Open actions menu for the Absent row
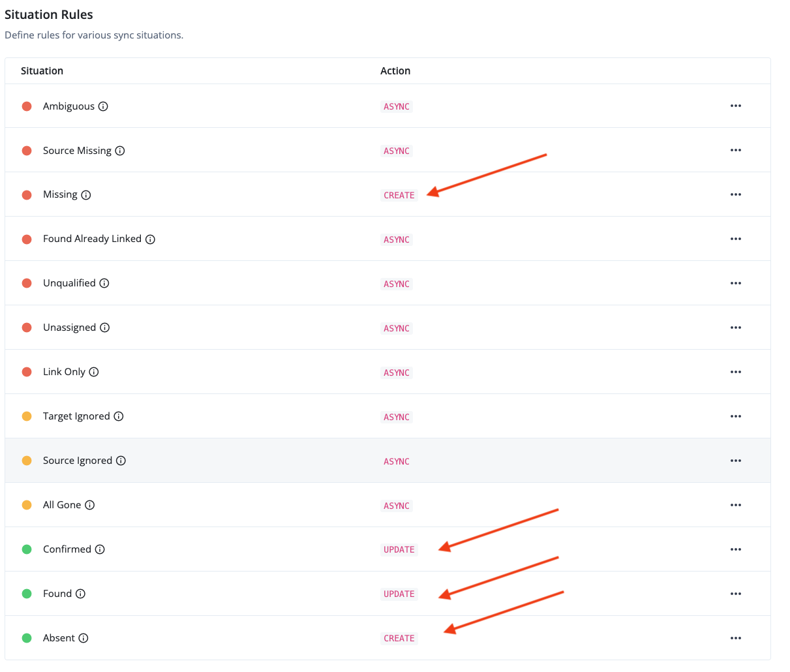Viewport: 790px width, 672px height. point(736,638)
